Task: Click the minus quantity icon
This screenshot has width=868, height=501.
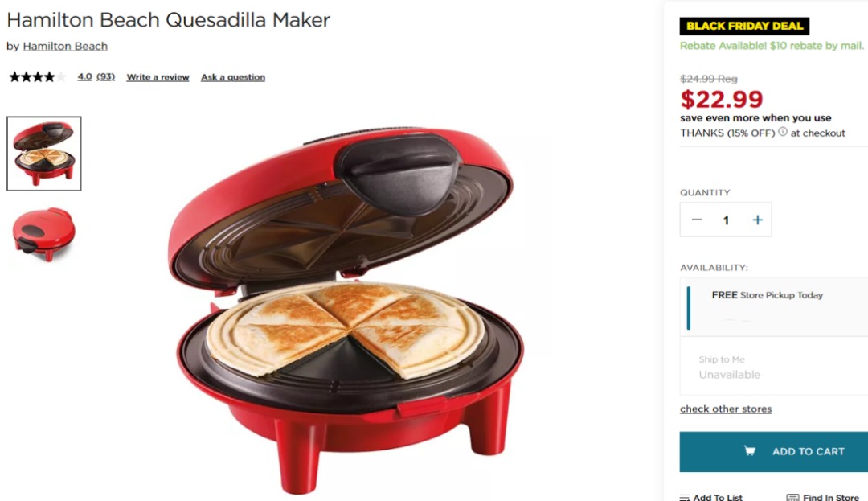Action: 696,220
